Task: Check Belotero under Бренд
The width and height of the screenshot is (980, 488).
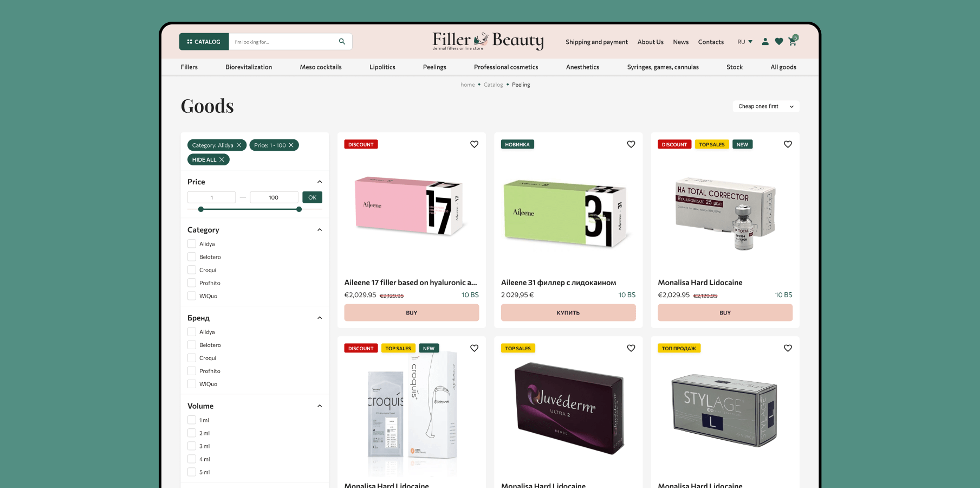Action: point(192,345)
